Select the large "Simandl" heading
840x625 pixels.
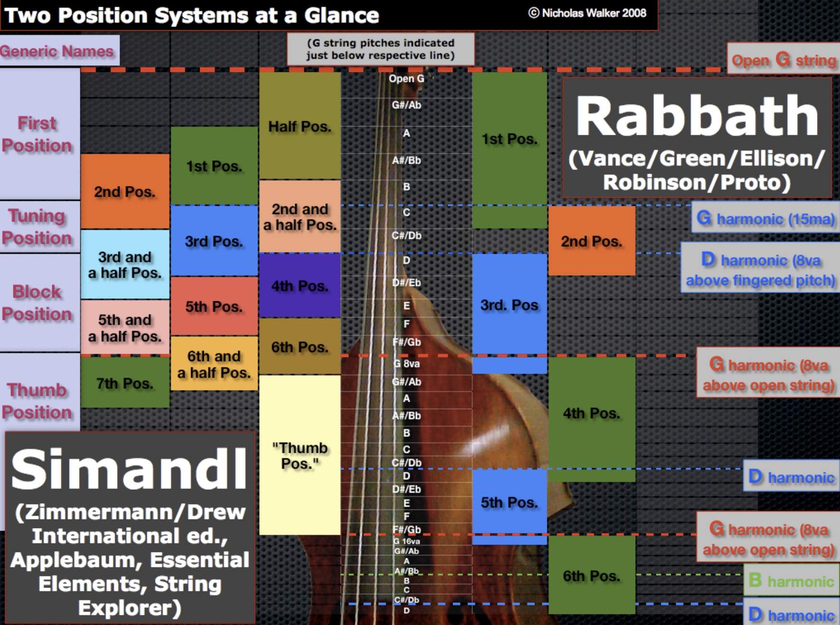point(129,469)
